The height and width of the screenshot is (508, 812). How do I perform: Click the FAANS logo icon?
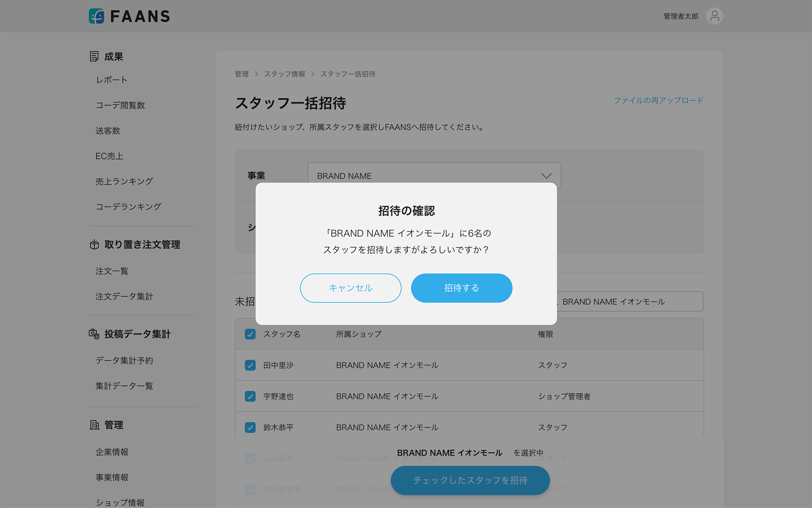(x=97, y=16)
